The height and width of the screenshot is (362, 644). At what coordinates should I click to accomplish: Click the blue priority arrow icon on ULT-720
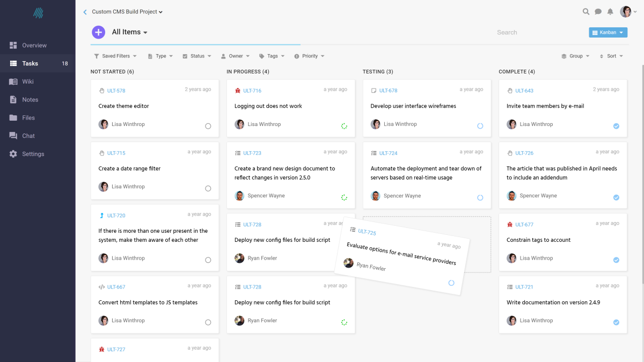[x=101, y=215]
